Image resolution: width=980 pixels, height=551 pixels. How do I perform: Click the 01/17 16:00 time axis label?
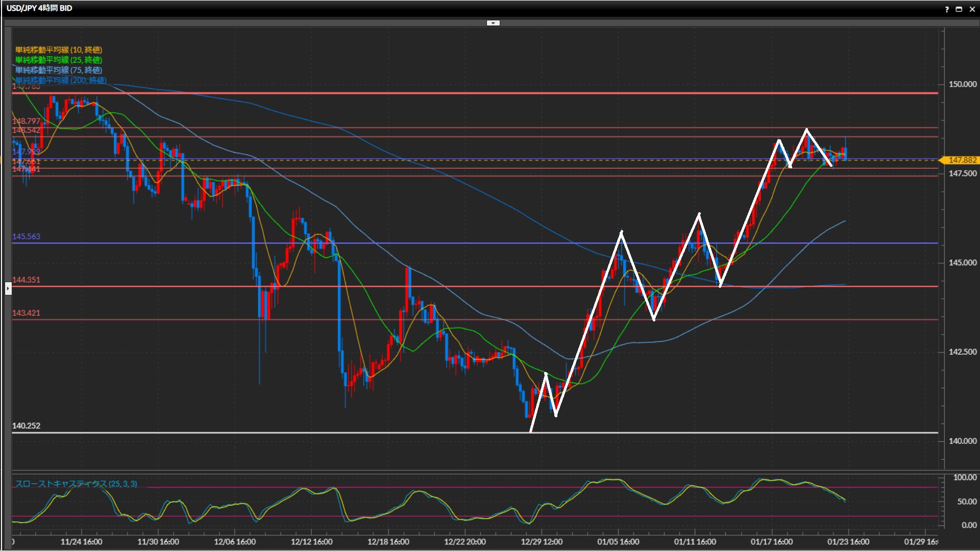(x=771, y=542)
